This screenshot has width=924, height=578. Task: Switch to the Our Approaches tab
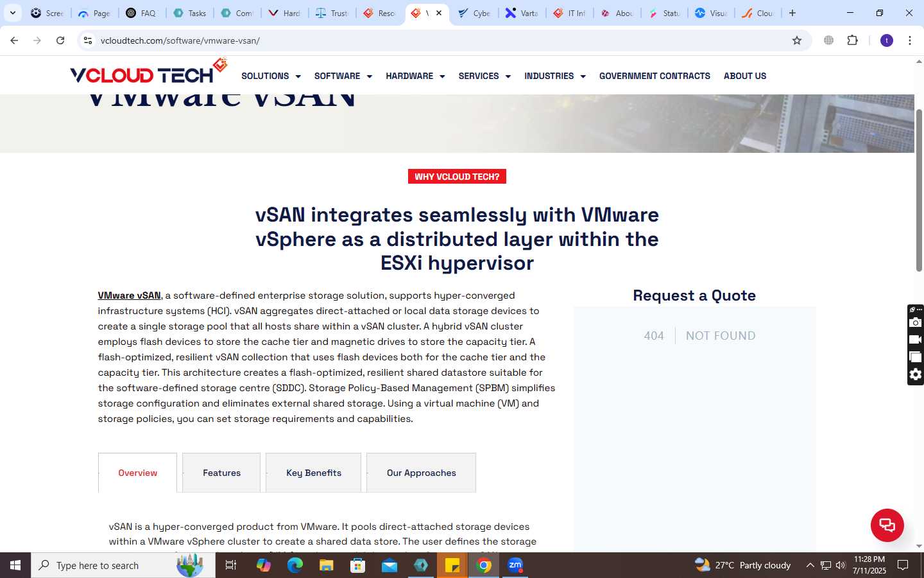point(421,473)
